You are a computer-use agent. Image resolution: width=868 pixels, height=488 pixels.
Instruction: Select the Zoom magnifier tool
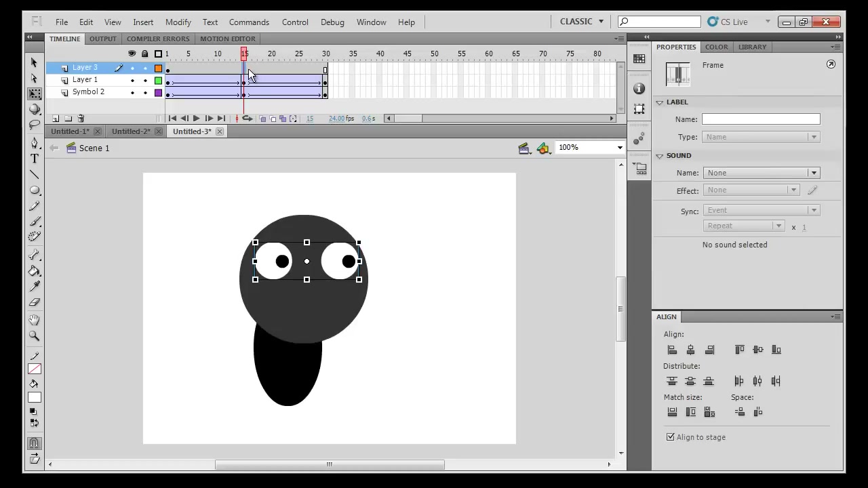pos(35,335)
